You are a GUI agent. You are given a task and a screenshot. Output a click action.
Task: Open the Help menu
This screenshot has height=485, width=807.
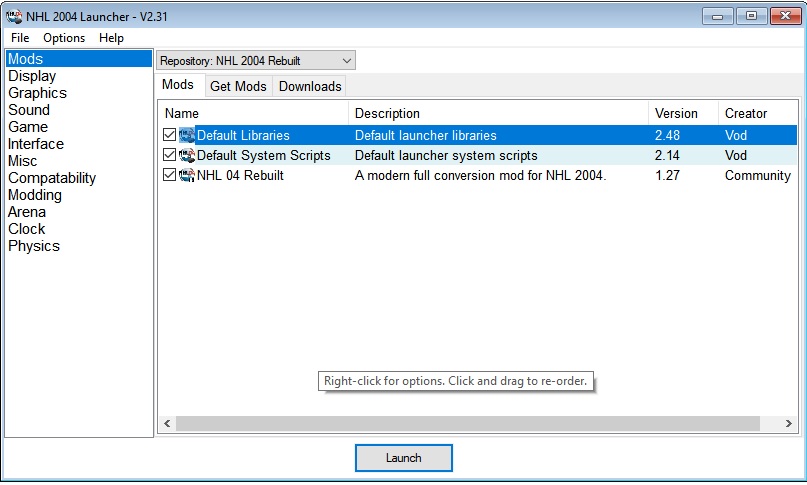pyautogui.click(x=111, y=38)
